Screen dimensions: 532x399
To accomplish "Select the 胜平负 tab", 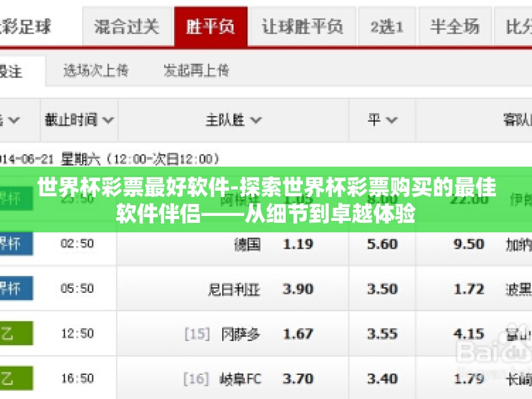I will [x=211, y=27].
